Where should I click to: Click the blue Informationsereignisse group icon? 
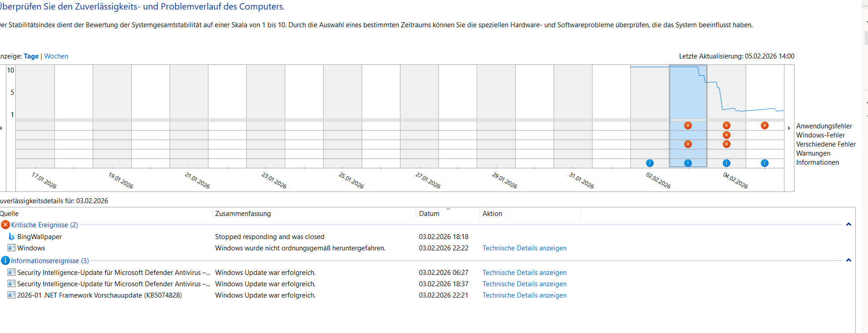tap(5, 260)
